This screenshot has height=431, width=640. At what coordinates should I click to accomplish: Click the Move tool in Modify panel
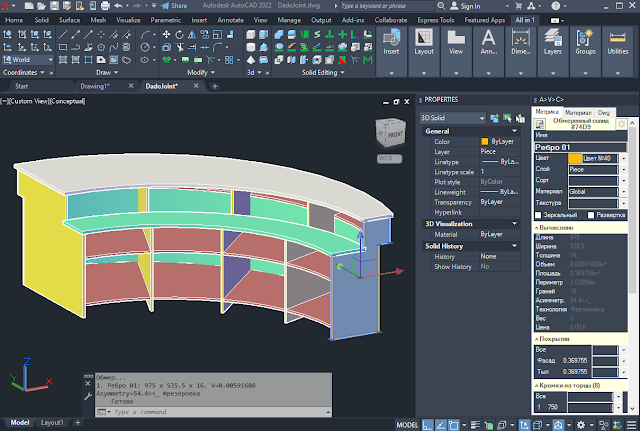(166, 35)
